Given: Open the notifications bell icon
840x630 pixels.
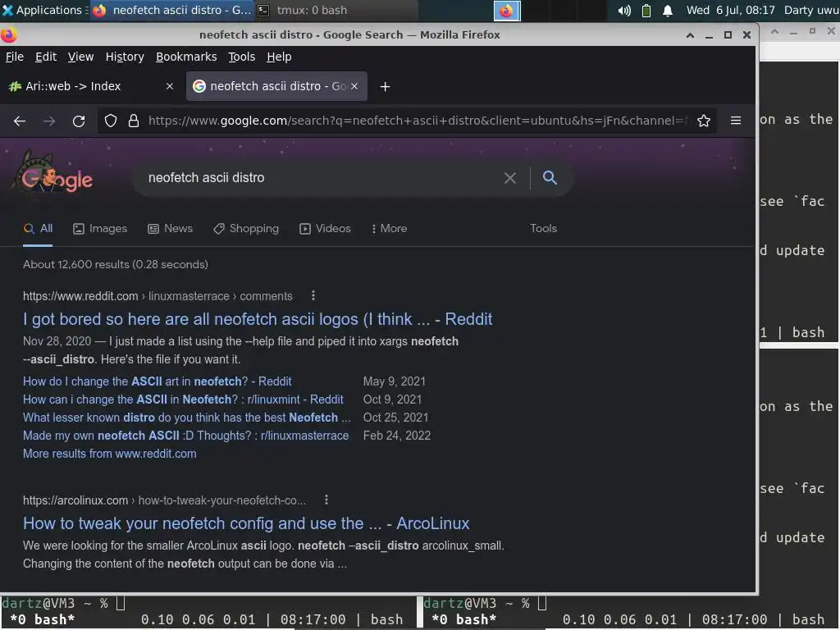Looking at the screenshot, I should coord(668,11).
